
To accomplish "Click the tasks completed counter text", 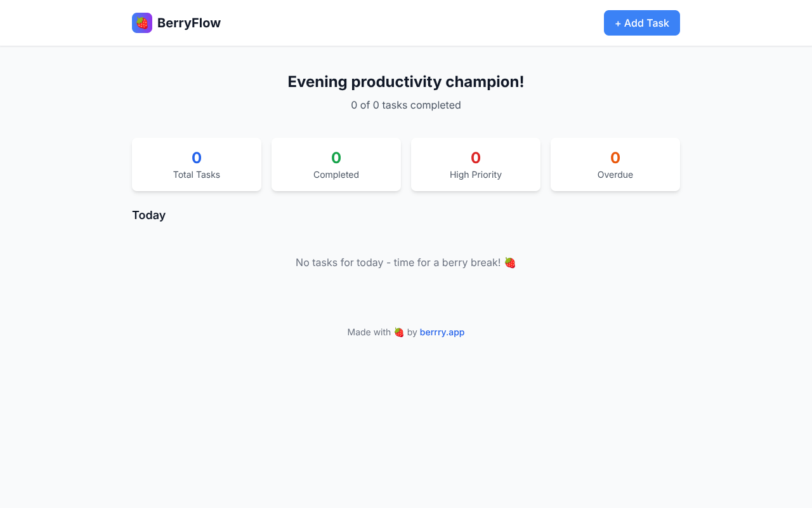I will [x=406, y=105].
